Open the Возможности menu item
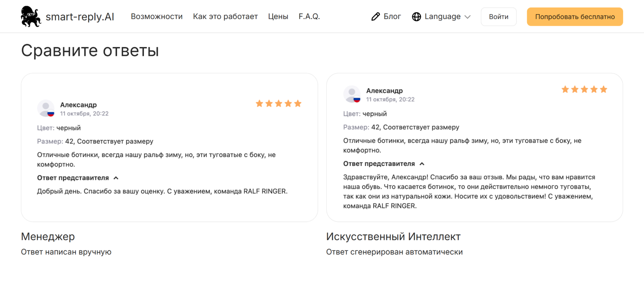644x286 pixels. pos(157,17)
